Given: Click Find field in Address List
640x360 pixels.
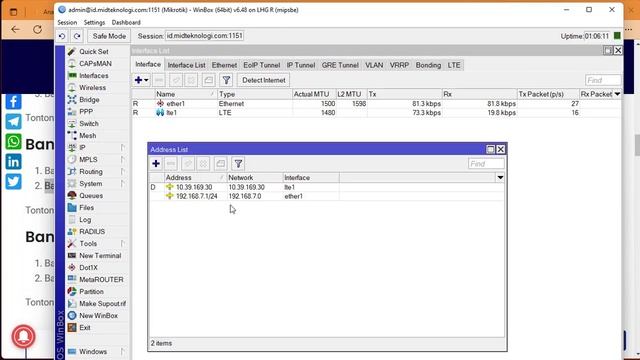Looking at the screenshot, I should [x=486, y=164].
